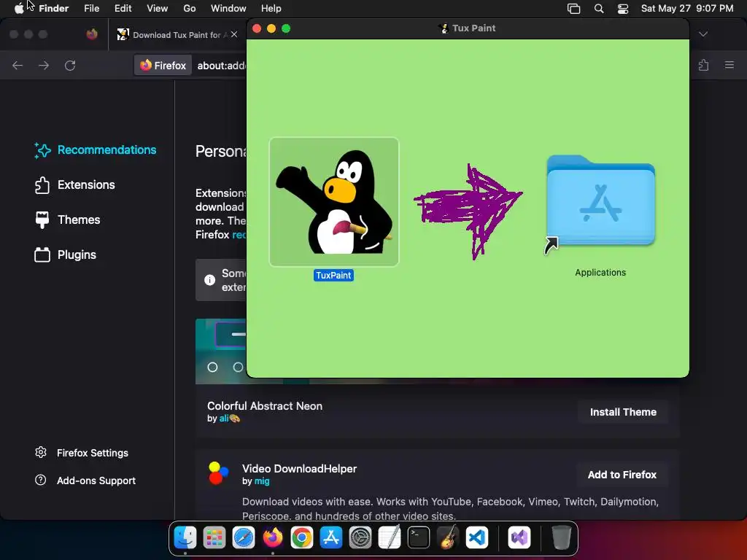Close the Download Tux Paint tab

coord(234,34)
